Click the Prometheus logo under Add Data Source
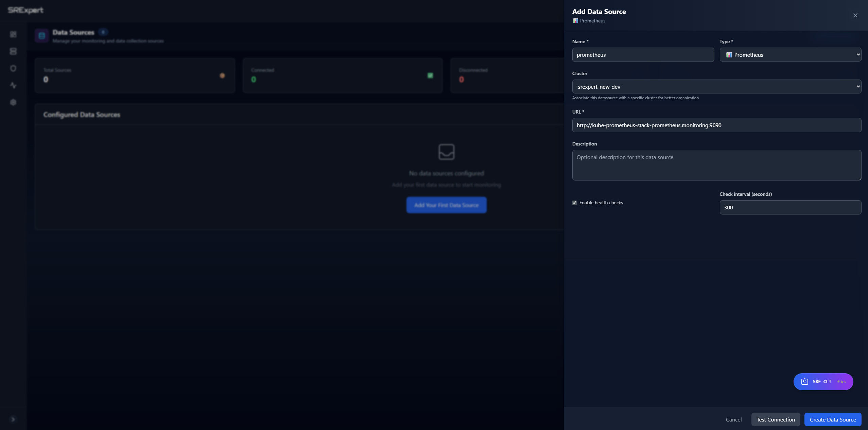Screen dimensions: 868x430 pyautogui.click(x=575, y=21)
